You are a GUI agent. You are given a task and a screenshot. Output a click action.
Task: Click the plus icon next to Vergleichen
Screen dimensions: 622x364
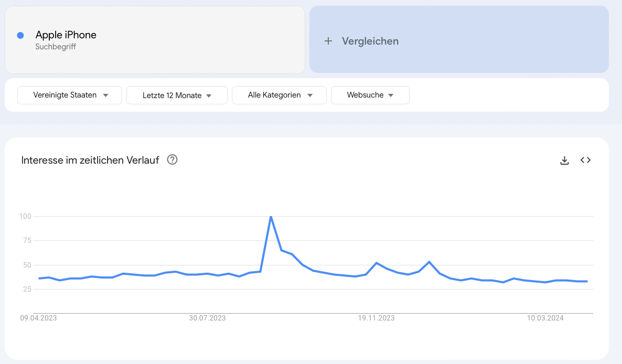(328, 41)
